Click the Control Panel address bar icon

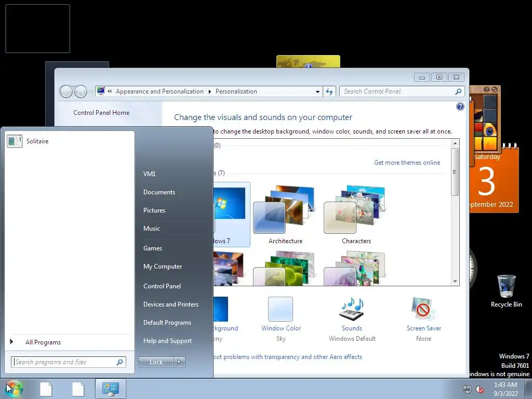pos(101,91)
